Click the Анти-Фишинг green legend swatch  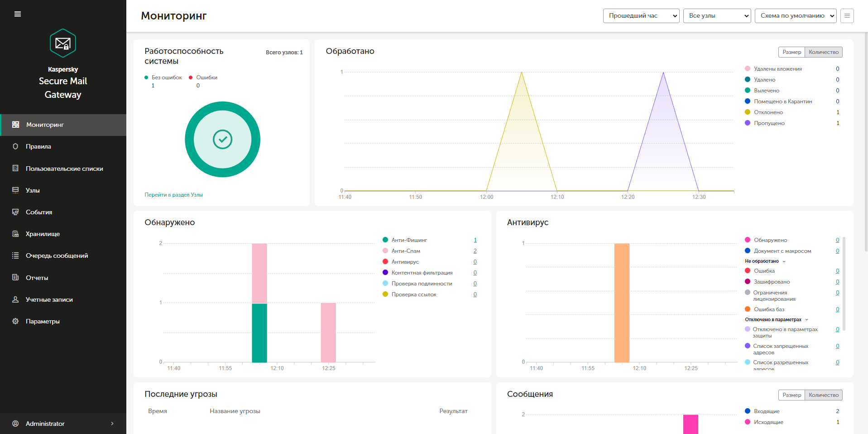click(385, 240)
